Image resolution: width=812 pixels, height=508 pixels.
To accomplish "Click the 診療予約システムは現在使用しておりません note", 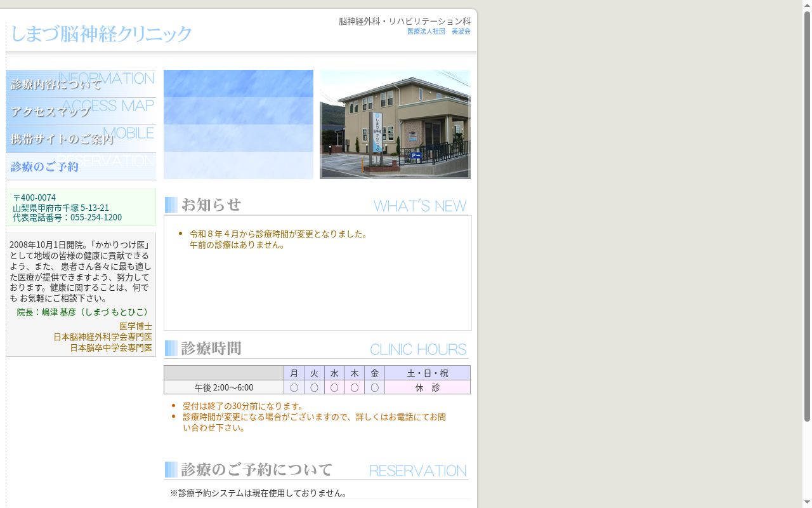I will click(x=259, y=493).
